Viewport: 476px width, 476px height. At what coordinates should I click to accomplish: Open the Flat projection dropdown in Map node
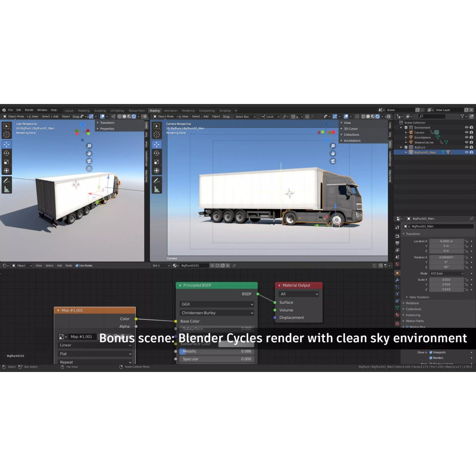coord(95,354)
